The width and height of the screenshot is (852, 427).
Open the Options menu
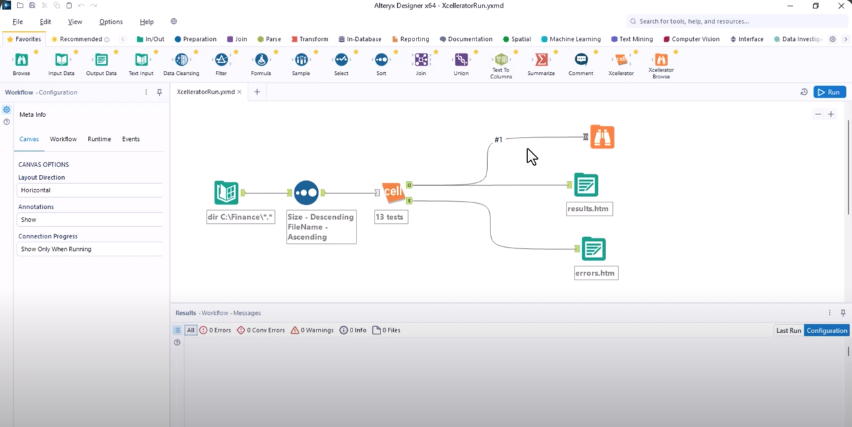(111, 22)
